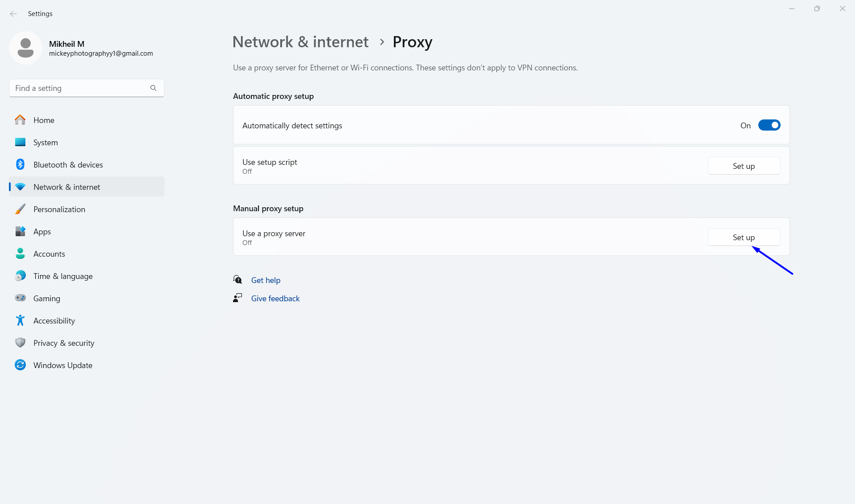Click the Privacy & security shield icon

(20, 342)
